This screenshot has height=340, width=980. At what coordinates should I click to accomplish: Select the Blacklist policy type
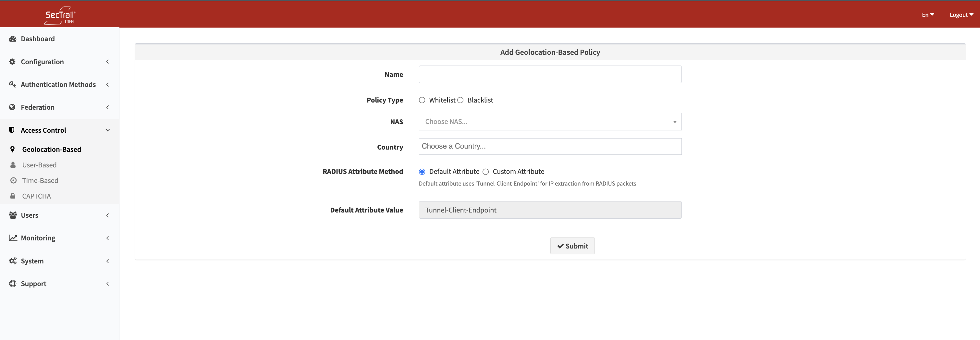coord(460,100)
